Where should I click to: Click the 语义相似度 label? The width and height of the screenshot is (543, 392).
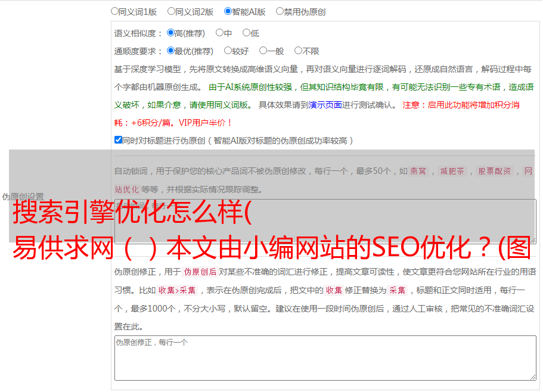[x=138, y=33]
